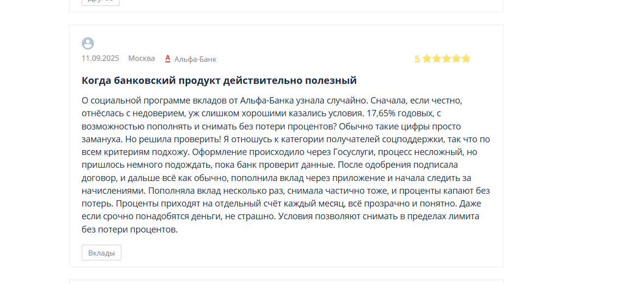Click the reviewer's gray avatar icon
The image size is (644, 284).
88,43
